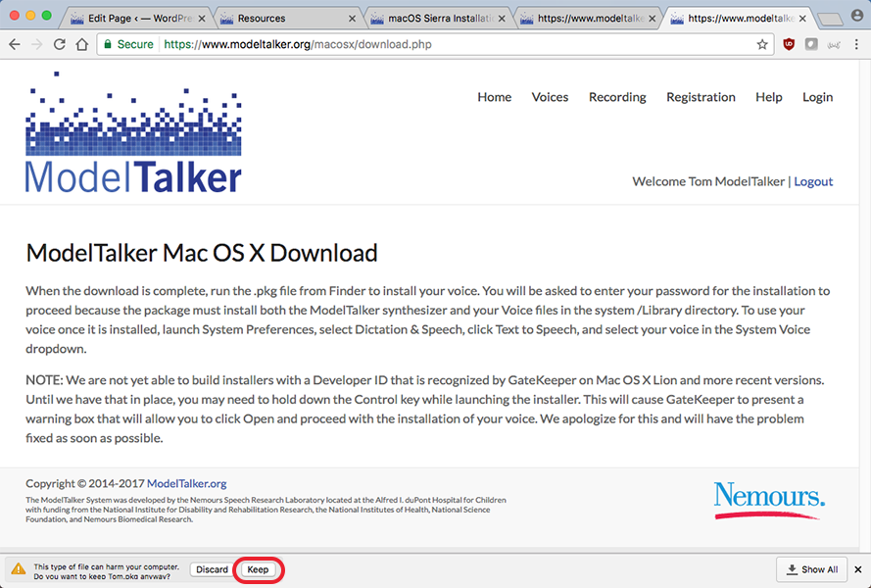Viewport: 871px width, 588px height.
Task: Click the 'ModelTalker Mac OS X Download' heading
Action: coord(202,254)
